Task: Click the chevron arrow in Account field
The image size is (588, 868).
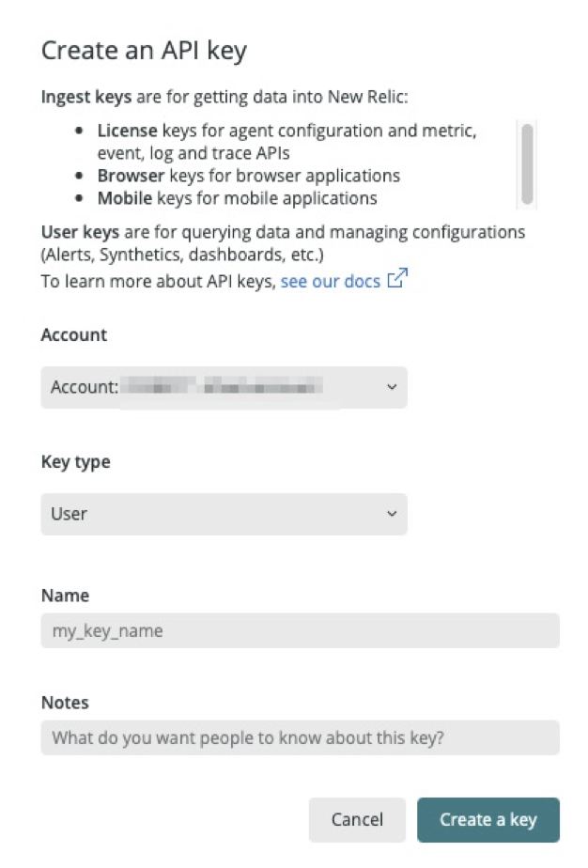Action: pos(392,387)
